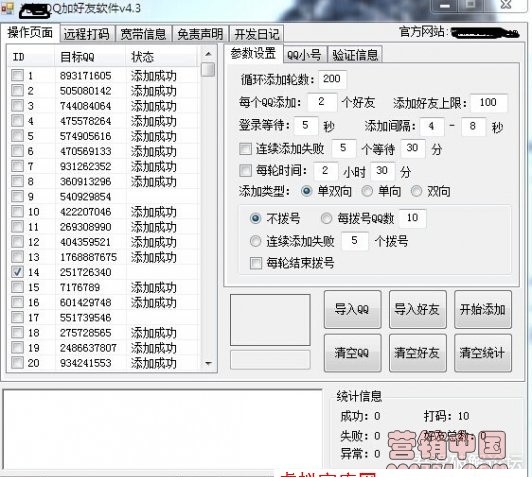
Task: Select QQ number 2486637807 in list
Action: tap(88, 348)
